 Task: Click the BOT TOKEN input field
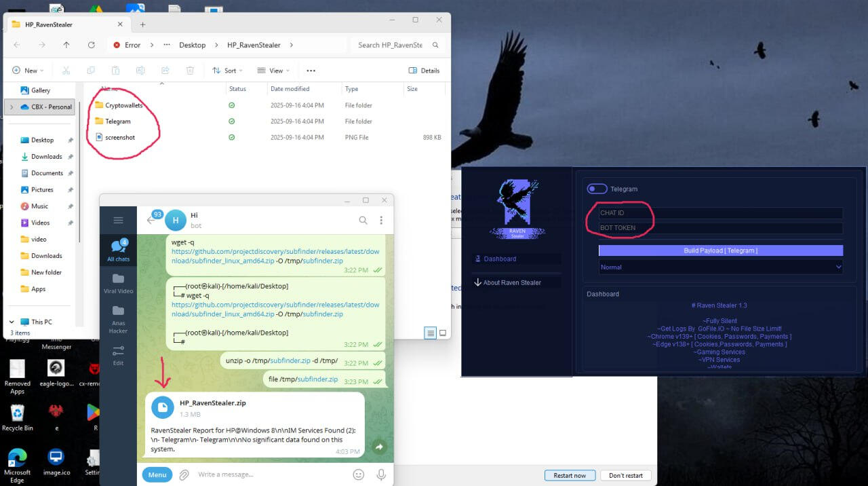721,228
